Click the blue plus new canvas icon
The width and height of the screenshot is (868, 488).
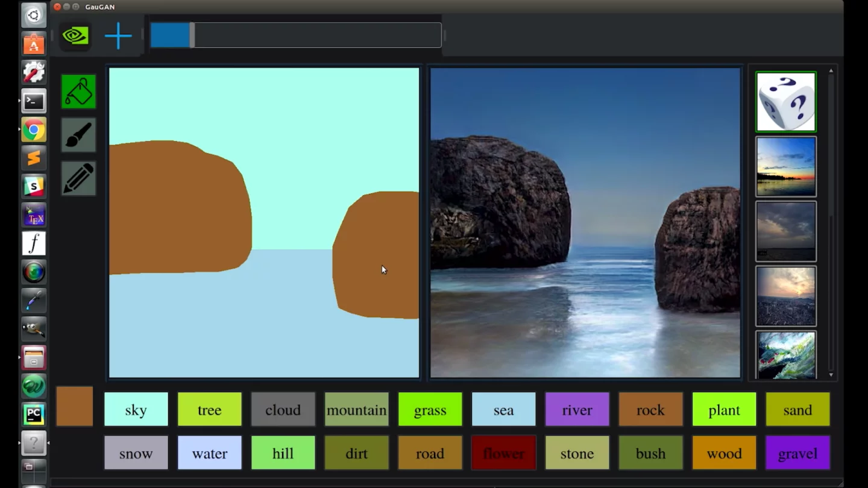click(x=118, y=36)
